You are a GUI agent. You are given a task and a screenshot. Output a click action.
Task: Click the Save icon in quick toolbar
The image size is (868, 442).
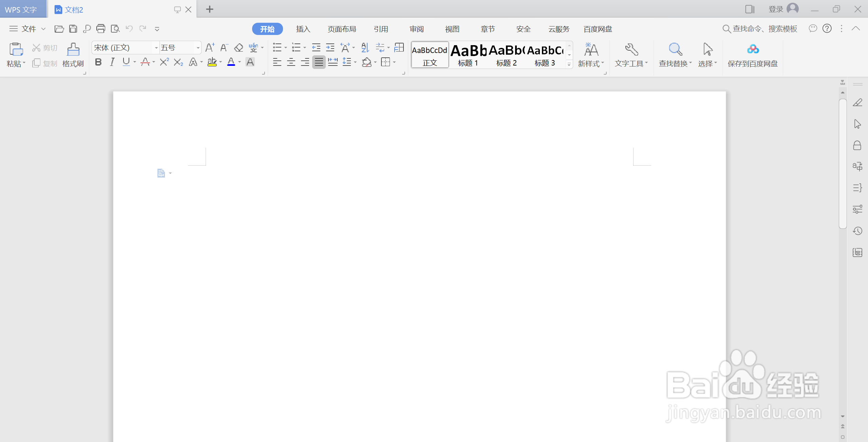point(73,29)
